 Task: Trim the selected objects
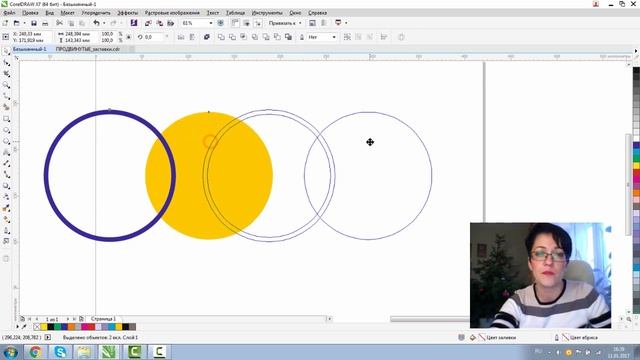click(x=232, y=37)
